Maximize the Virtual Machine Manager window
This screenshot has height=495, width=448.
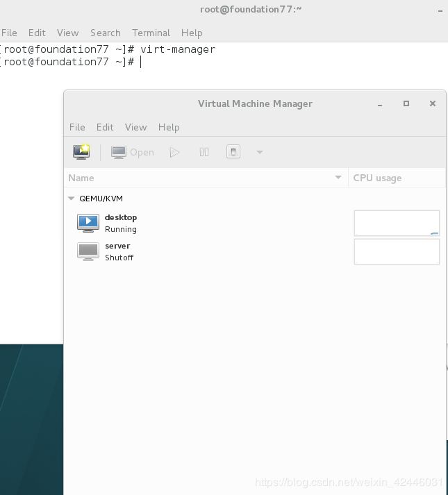pyautogui.click(x=406, y=103)
